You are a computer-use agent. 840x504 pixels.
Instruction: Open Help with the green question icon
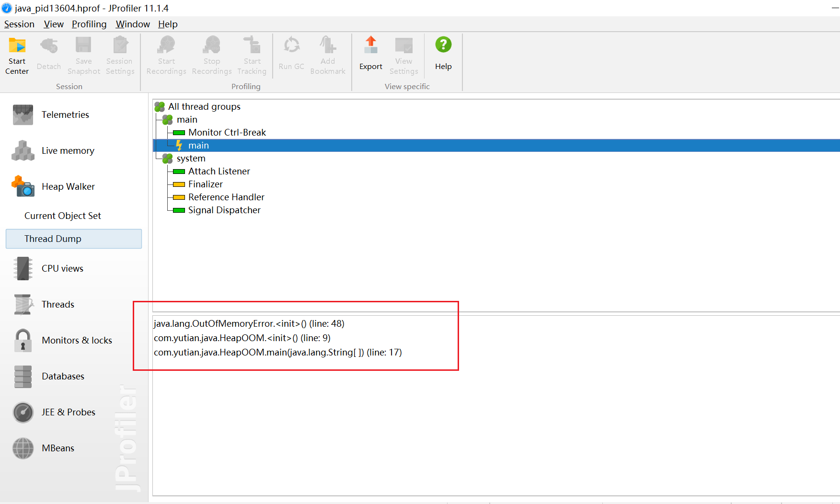click(443, 45)
